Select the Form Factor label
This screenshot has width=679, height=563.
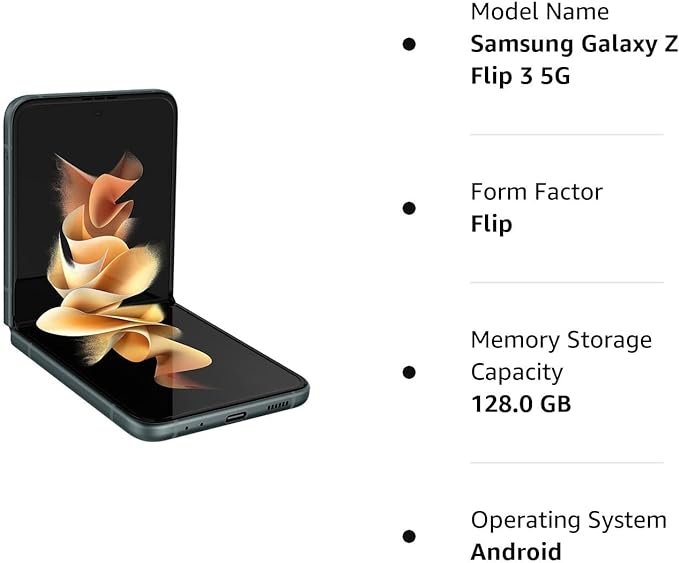point(537,192)
